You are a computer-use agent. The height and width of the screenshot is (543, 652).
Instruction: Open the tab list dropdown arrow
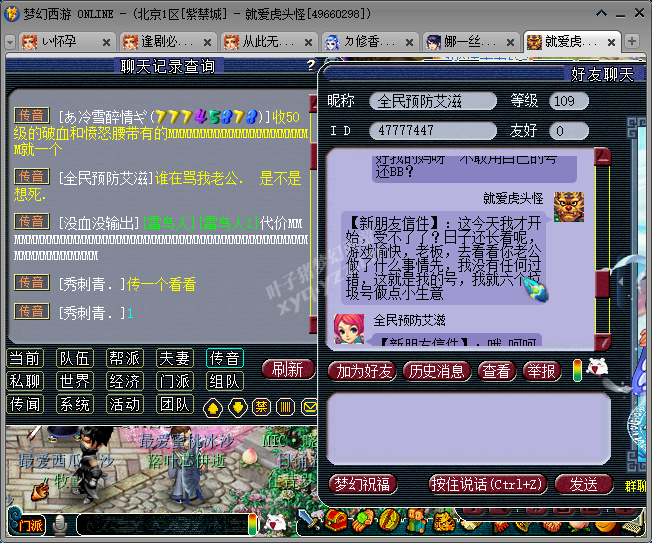pos(10,42)
